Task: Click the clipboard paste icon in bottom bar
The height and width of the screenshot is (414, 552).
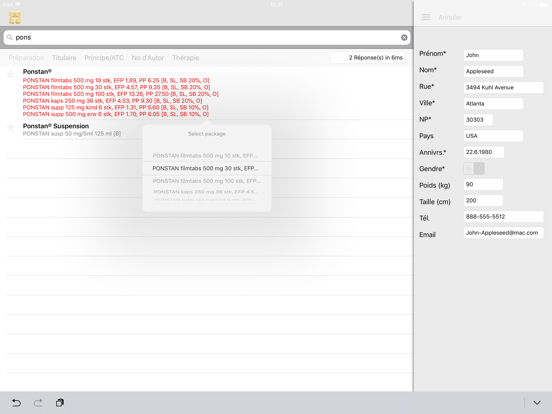Action: click(x=60, y=403)
